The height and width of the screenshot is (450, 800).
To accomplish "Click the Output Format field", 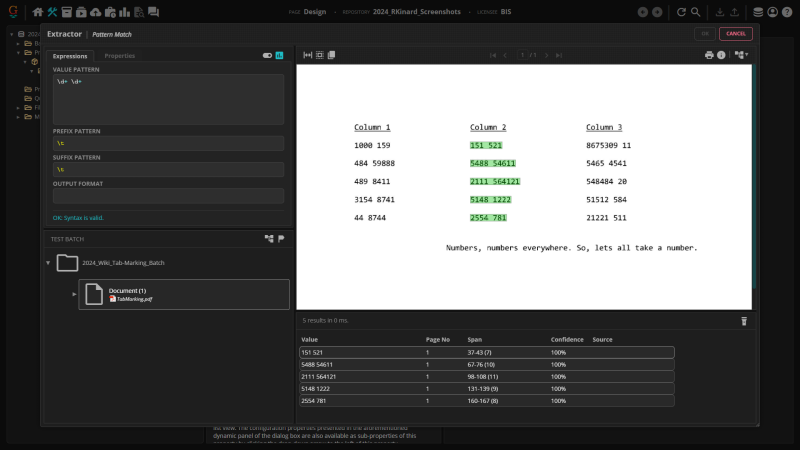I will coord(168,196).
